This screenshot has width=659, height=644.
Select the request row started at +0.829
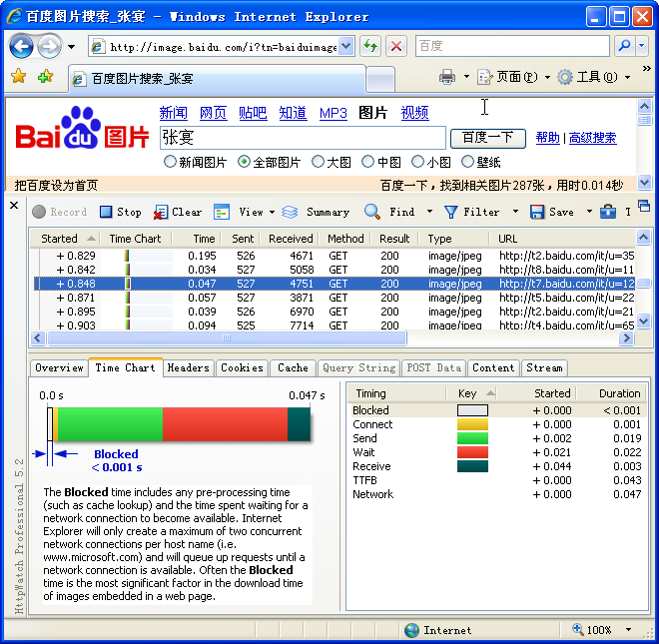[x=334, y=256]
